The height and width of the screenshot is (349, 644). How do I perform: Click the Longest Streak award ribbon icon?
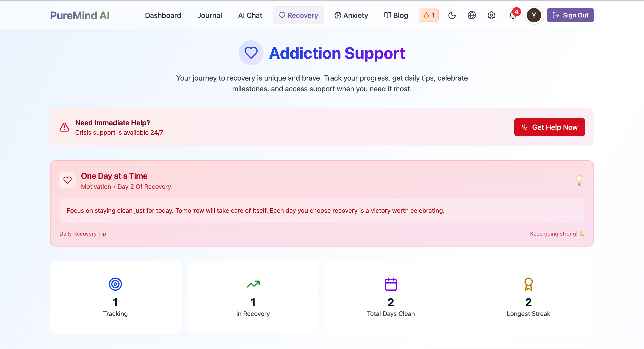[528, 284]
